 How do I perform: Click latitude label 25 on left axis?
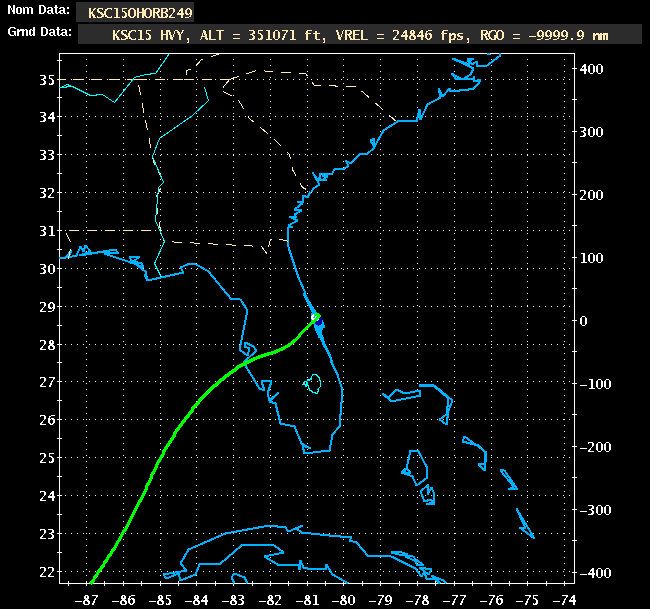(x=47, y=459)
